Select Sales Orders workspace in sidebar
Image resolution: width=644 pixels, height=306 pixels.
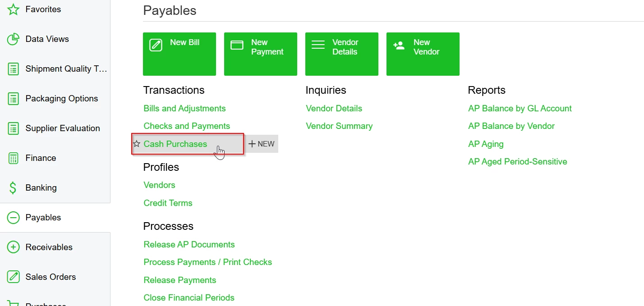coord(55,277)
